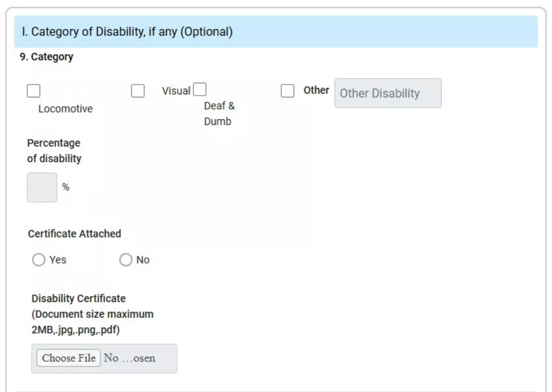Viewport: 552px width, 392px height.
Task: Select No for Certificate Attached
Action: pyautogui.click(x=125, y=260)
